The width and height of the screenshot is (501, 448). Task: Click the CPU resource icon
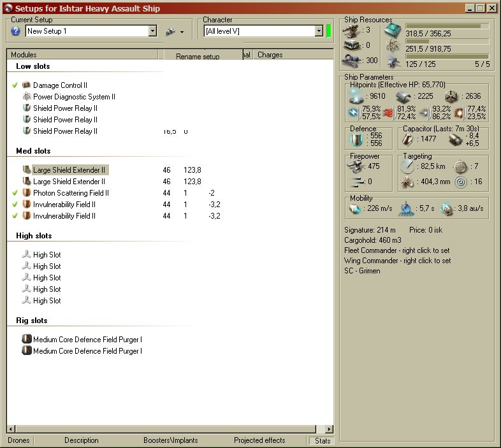tap(393, 31)
